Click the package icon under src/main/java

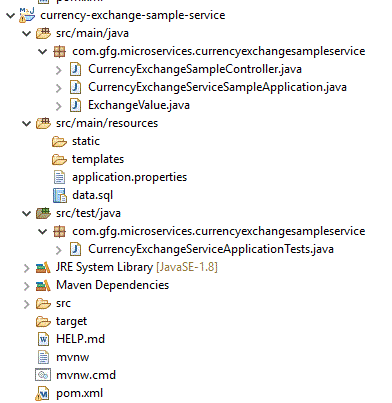point(60,51)
